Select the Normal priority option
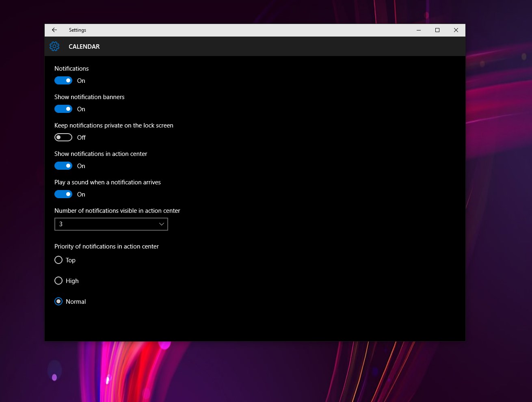 pos(58,301)
